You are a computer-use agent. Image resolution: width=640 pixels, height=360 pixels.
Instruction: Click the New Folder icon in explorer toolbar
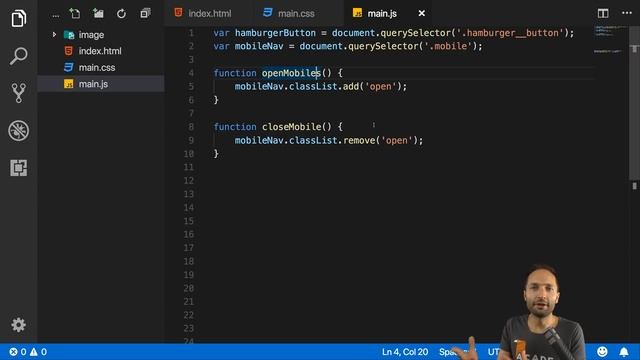pyautogui.click(x=98, y=13)
